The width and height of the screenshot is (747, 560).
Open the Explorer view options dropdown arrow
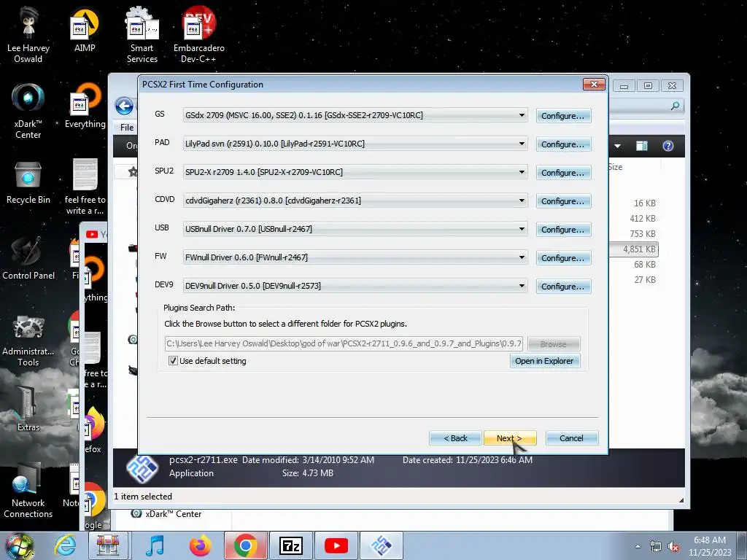click(x=617, y=146)
